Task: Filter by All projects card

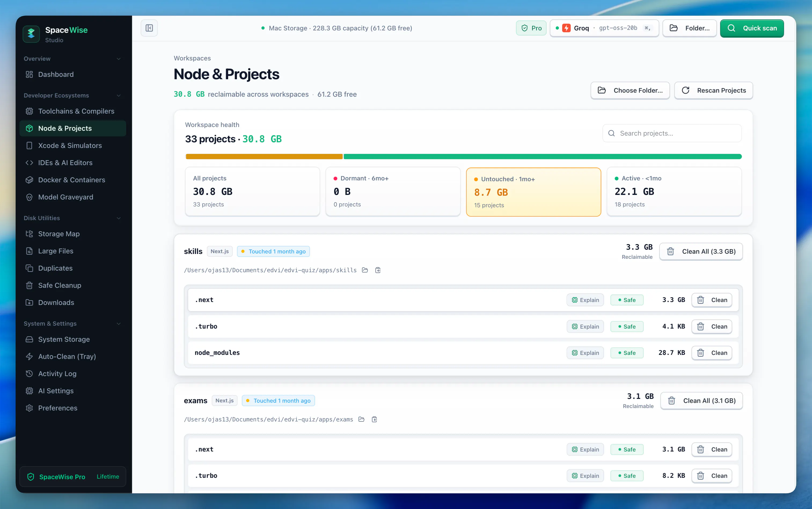Action: pyautogui.click(x=253, y=192)
